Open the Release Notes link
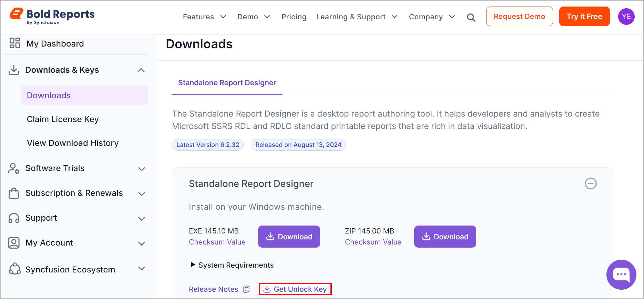 tap(214, 289)
